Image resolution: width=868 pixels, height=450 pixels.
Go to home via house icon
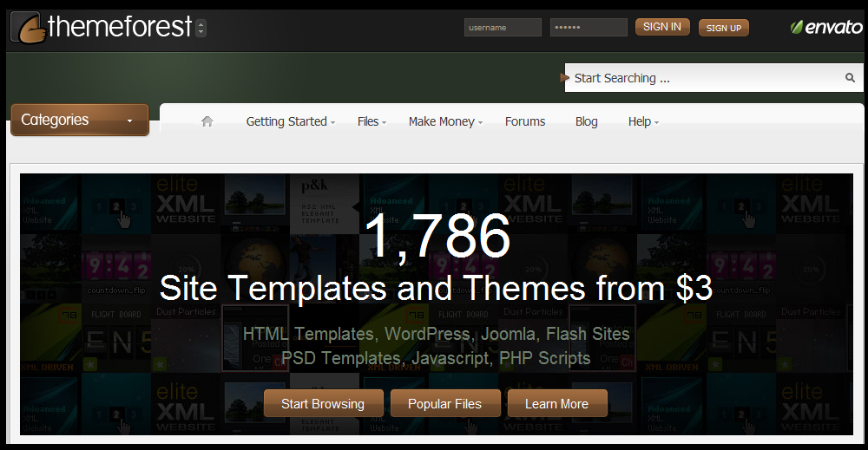click(207, 121)
